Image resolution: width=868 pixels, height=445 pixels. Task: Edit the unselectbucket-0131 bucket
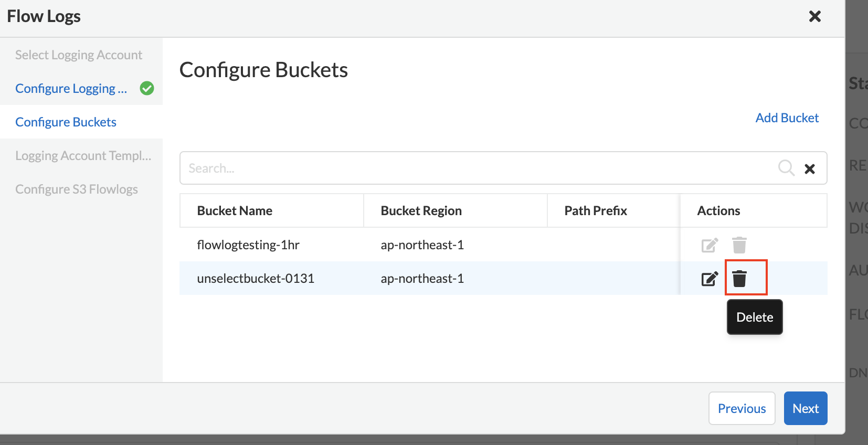[710, 279]
